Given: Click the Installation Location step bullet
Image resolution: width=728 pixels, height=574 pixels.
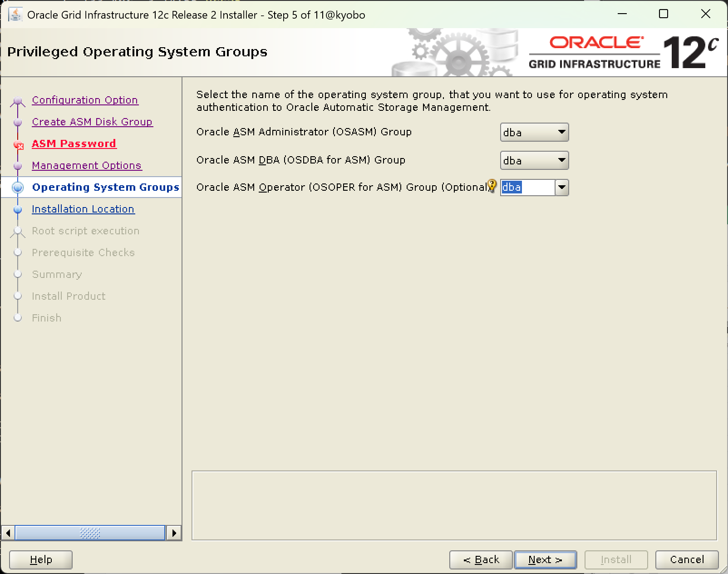Looking at the screenshot, I should point(18,209).
